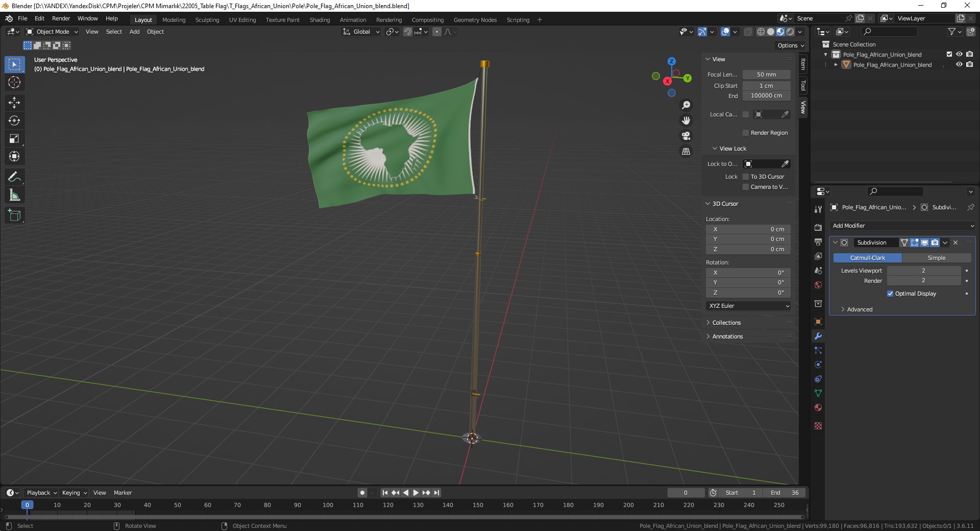Enable Lock To 3D Cursor checkbox
The height and width of the screenshot is (531, 980).
point(746,177)
